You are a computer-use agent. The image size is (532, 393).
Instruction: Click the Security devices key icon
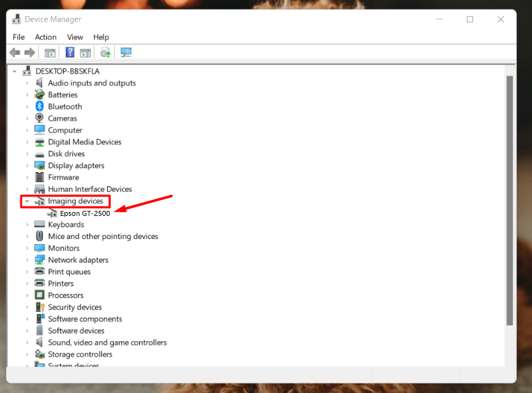40,307
